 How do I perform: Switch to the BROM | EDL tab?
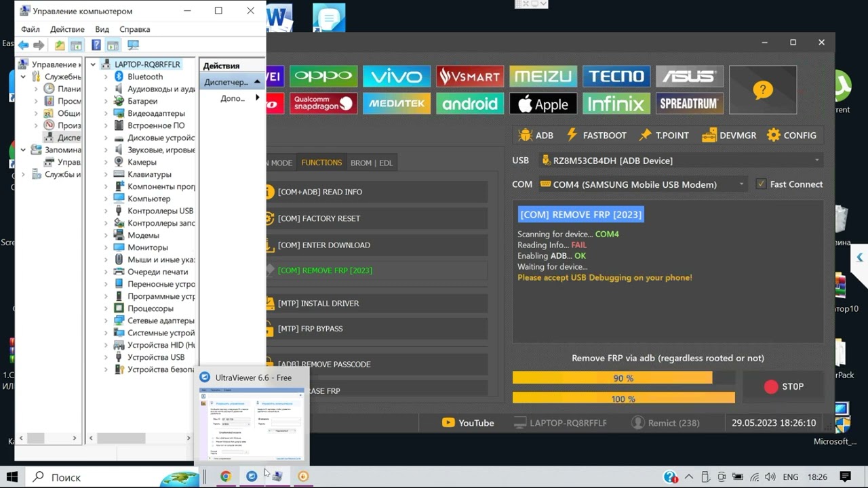(371, 163)
